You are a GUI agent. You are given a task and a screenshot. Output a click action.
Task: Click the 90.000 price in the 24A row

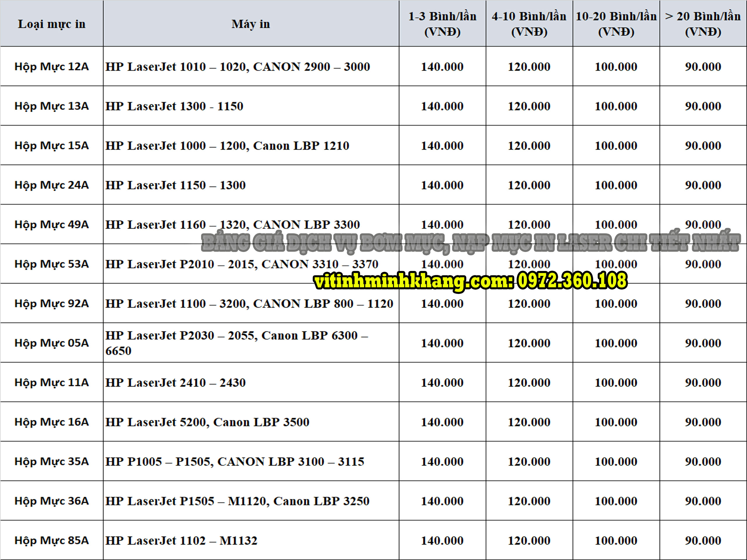coord(703,185)
